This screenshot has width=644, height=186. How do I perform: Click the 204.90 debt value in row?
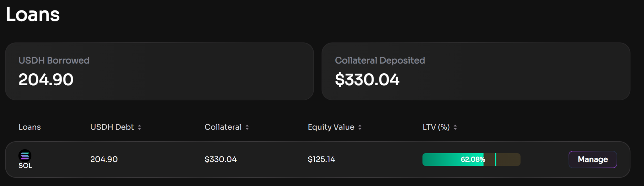[104, 159]
